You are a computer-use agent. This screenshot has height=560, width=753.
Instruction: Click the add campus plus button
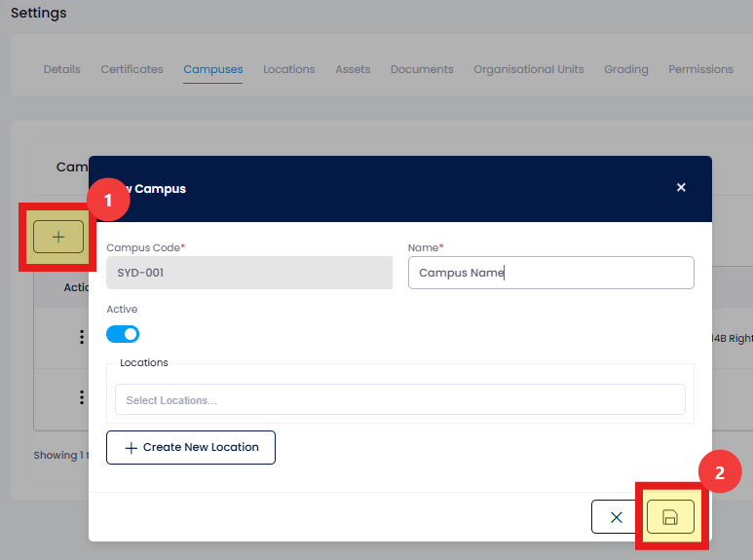tap(58, 237)
